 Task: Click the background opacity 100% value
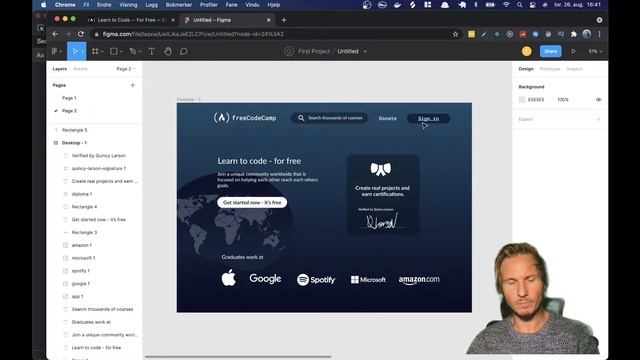pyautogui.click(x=563, y=100)
